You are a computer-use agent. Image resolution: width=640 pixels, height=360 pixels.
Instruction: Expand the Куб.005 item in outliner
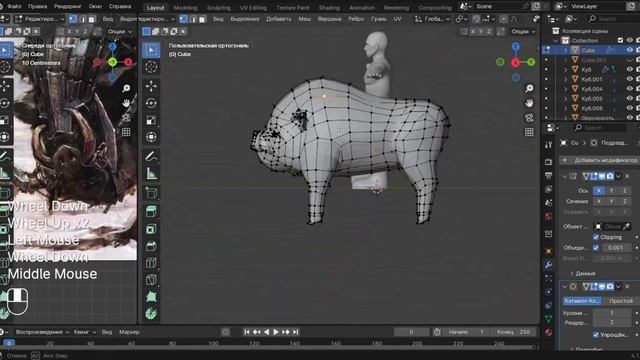click(x=566, y=99)
